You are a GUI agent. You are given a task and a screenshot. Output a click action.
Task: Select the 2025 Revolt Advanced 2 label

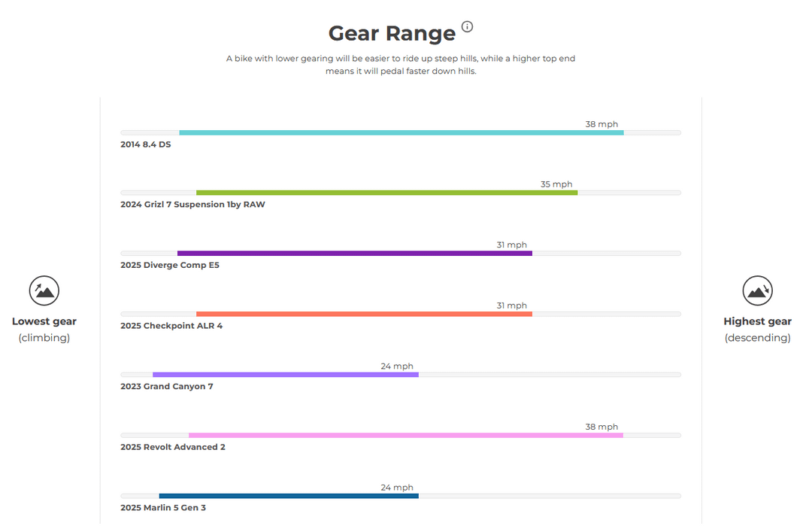173,447
